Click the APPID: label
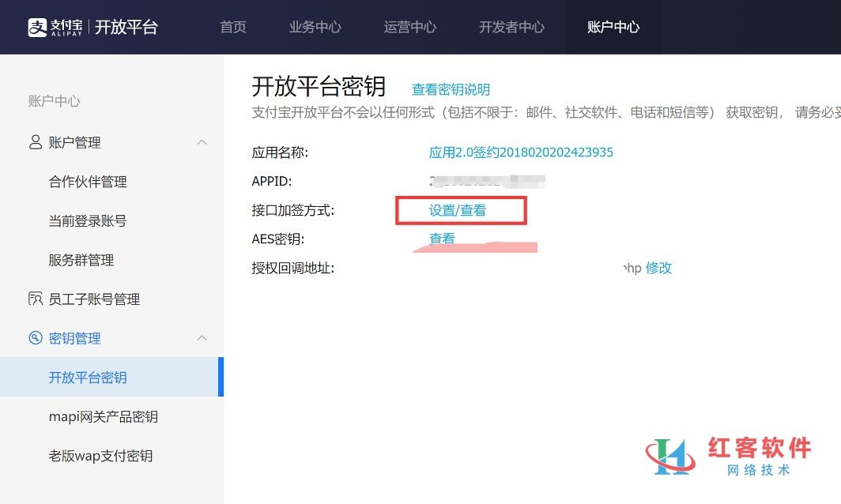The image size is (841, 504). (272, 181)
